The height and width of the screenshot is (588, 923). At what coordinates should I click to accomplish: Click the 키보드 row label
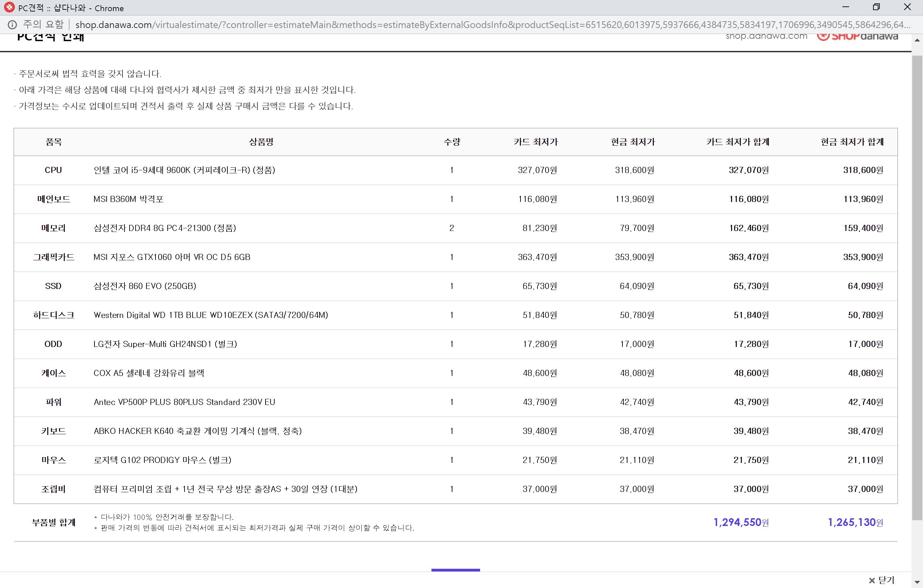tap(54, 431)
